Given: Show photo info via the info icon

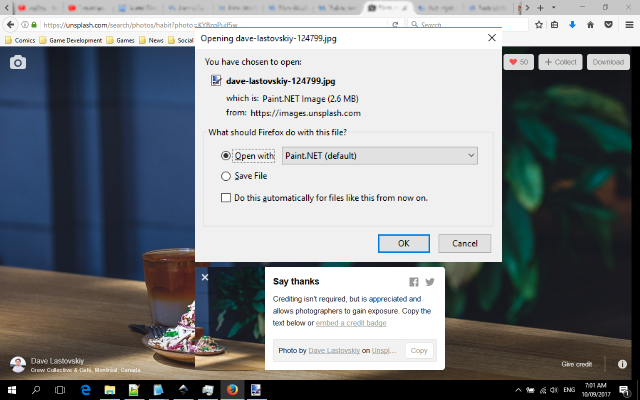Looking at the screenshot, I should click(x=622, y=364).
